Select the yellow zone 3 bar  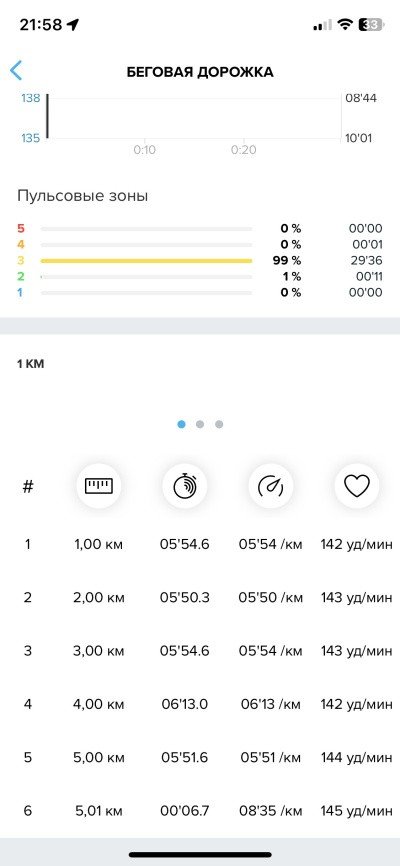(x=146, y=261)
